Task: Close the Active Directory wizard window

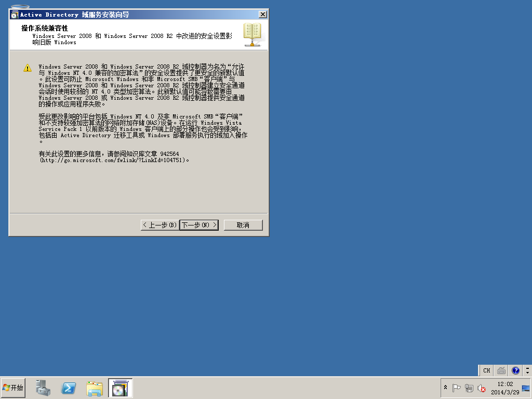Action: pos(262,14)
